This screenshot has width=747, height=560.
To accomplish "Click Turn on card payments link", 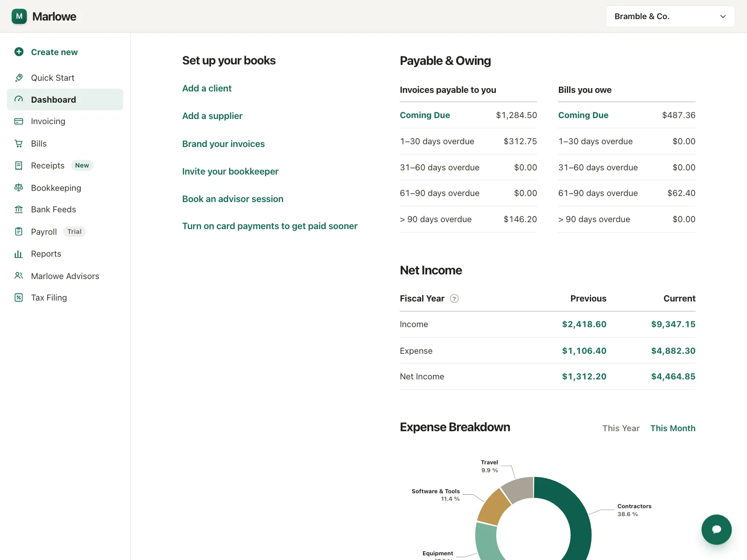I will (x=270, y=226).
